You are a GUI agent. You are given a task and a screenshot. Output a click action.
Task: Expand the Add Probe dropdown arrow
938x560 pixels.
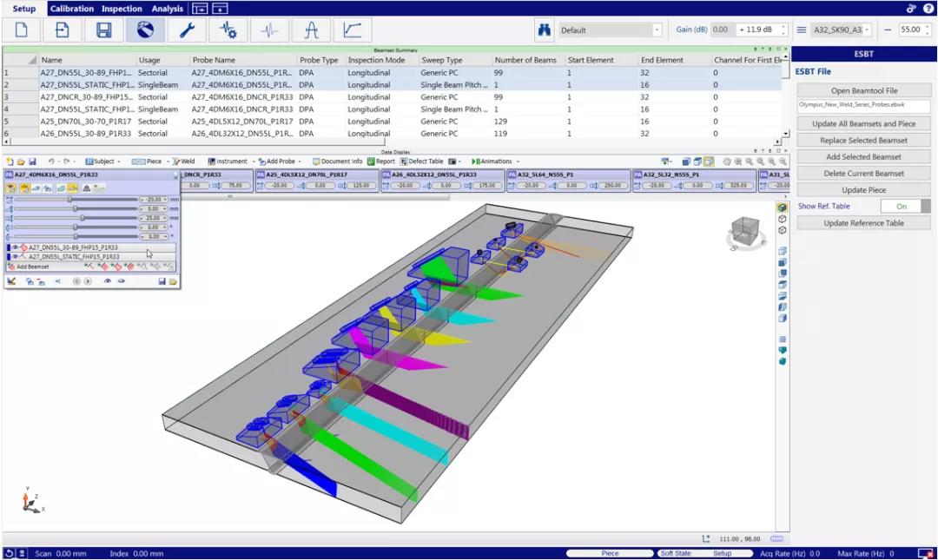point(300,161)
